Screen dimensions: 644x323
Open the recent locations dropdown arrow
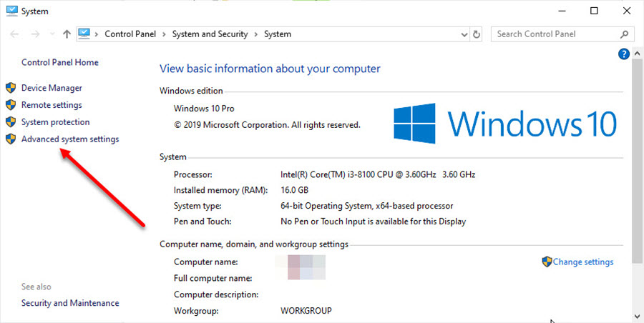point(52,34)
